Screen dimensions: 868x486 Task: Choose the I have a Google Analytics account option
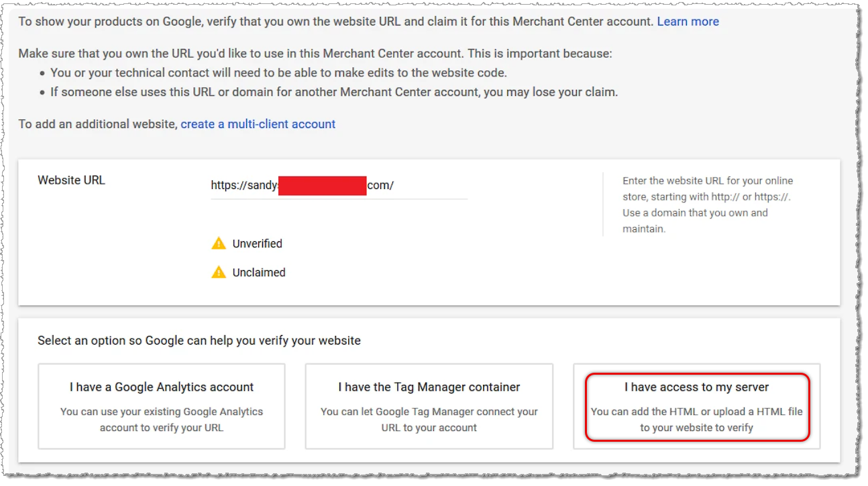[162, 406]
